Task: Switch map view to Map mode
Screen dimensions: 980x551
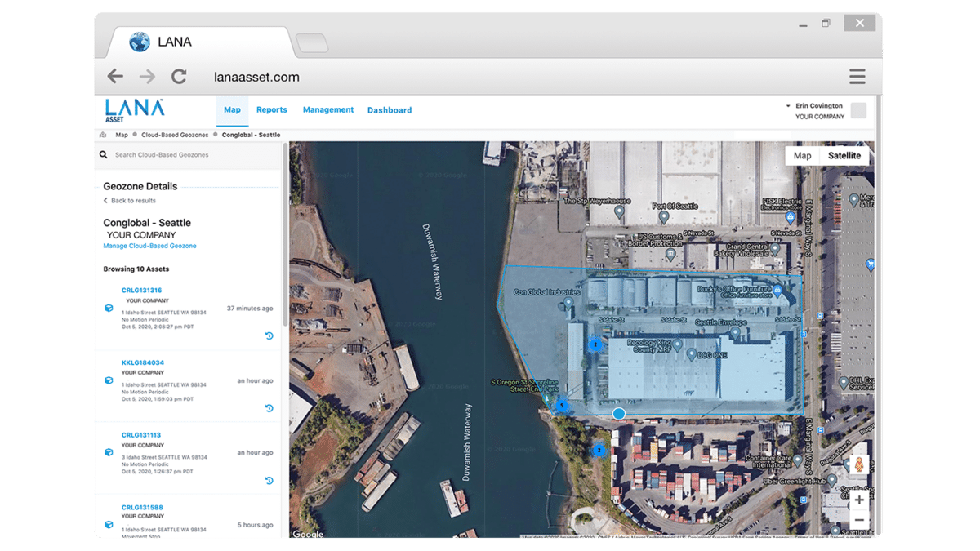Action: click(x=803, y=156)
